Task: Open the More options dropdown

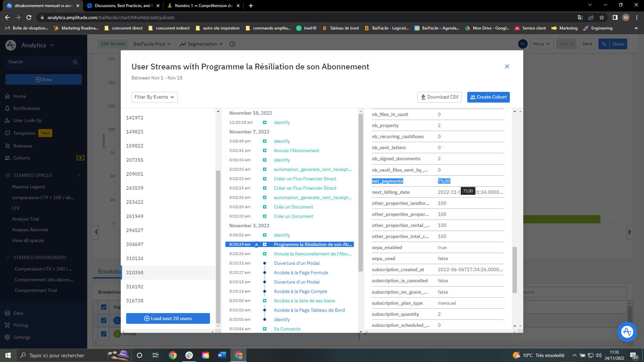Action: pyautogui.click(x=542, y=44)
